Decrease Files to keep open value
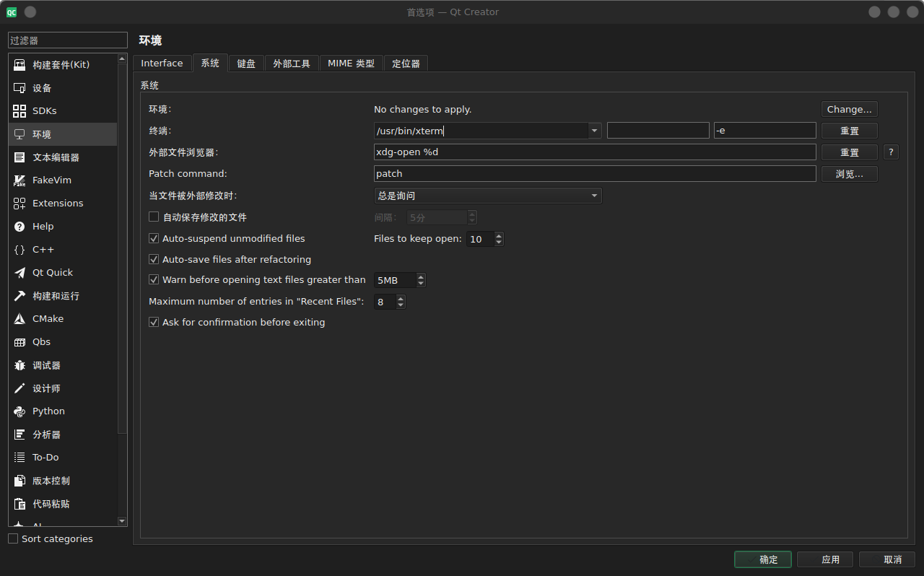The image size is (924, 576). click(499, 243)
